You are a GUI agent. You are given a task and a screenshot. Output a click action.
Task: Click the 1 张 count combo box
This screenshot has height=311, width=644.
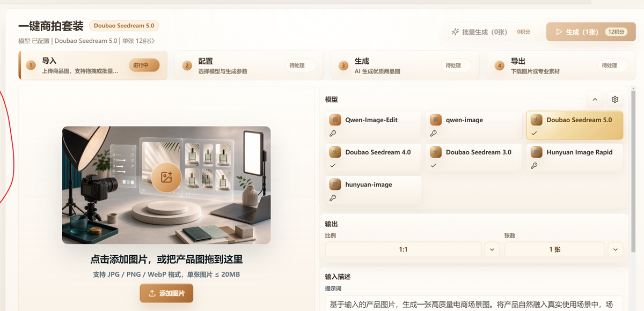tap(554, 249)
